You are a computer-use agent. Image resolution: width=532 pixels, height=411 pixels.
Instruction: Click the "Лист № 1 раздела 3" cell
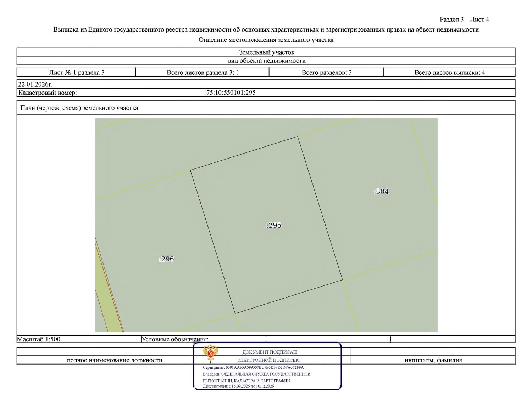(77, 73)
